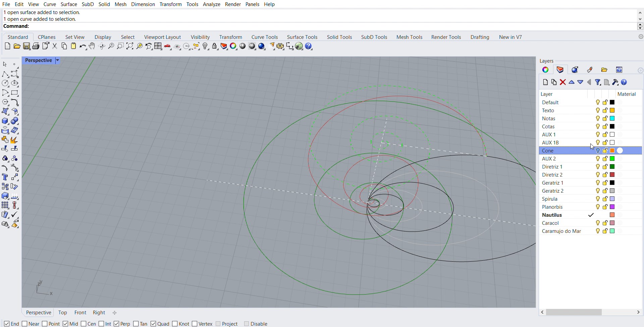The width and height of the screenshot is (644, 327).
Task: Change Notas layer cyan color swatch
Action: 612,119
